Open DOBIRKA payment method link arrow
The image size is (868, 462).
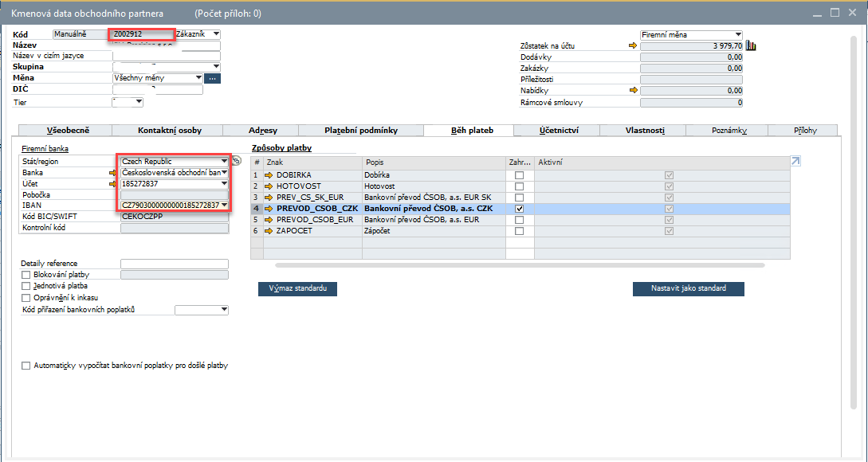point(269,175)
